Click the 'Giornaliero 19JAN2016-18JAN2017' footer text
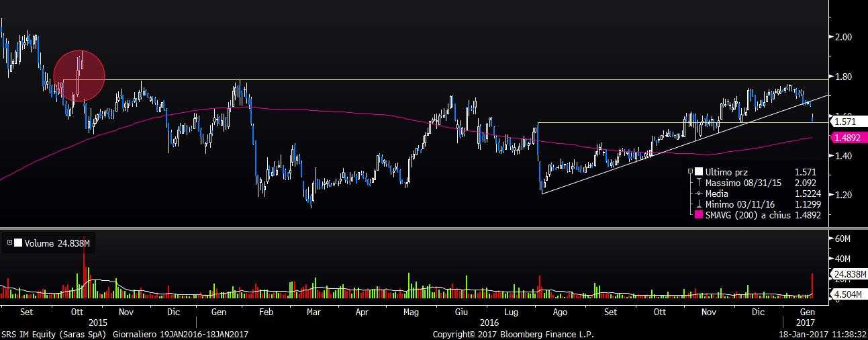The image size is (868, 340). coord(181,334)
